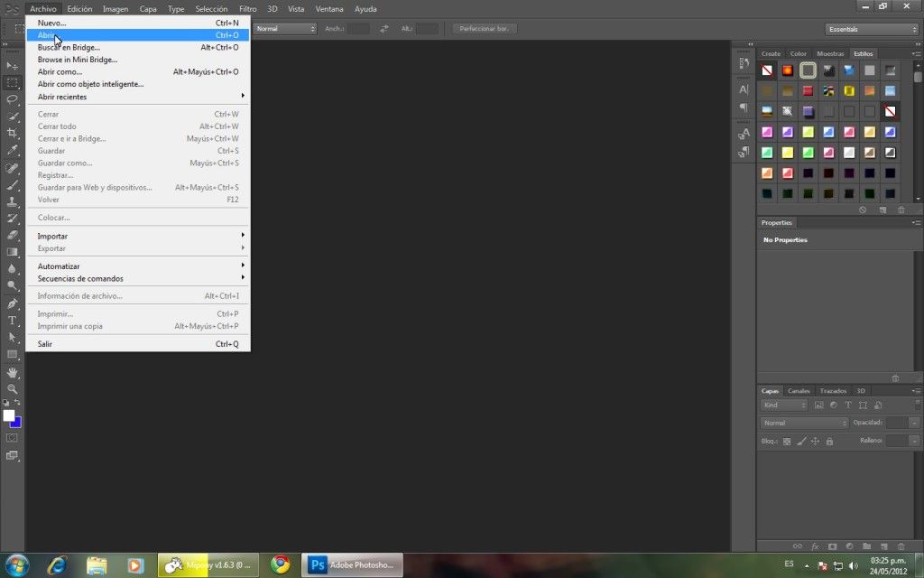Open the Kind filter dropdown
924x578 pixels.
coord(784,406)
